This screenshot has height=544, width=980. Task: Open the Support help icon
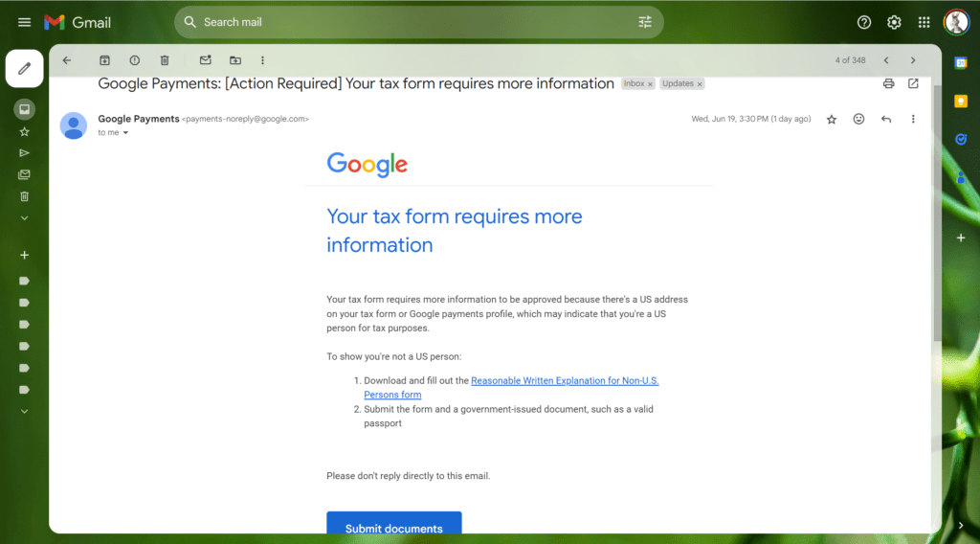864,23
